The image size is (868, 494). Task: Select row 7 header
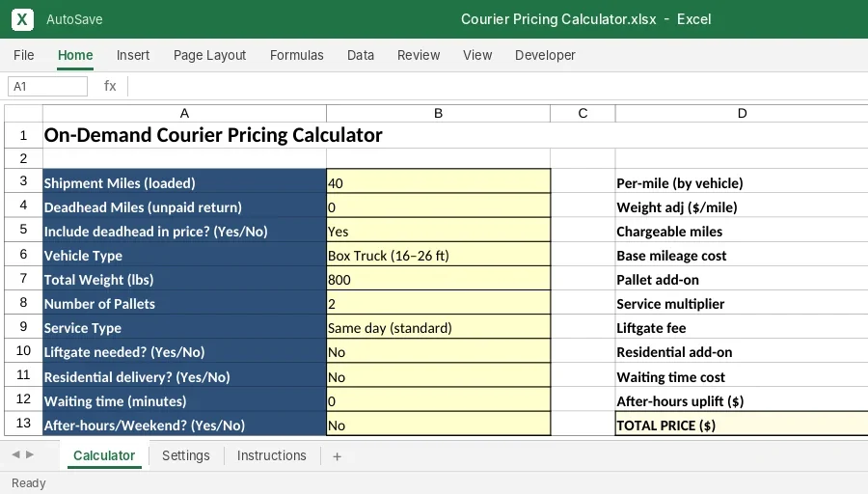[x=23, y=279]
